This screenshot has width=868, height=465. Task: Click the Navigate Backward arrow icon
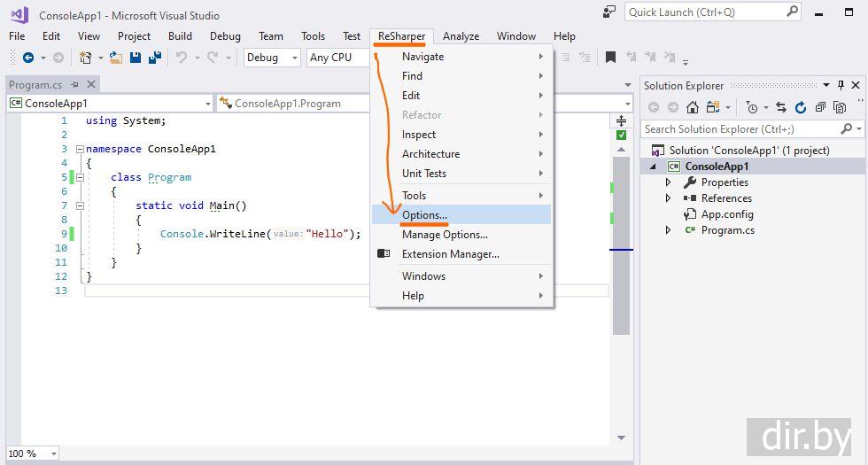click(27, 58)
